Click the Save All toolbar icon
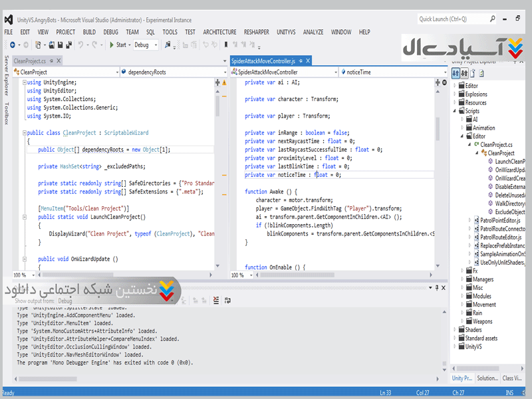This screenshot has height=399, width=532. click(x=68, y=45)
